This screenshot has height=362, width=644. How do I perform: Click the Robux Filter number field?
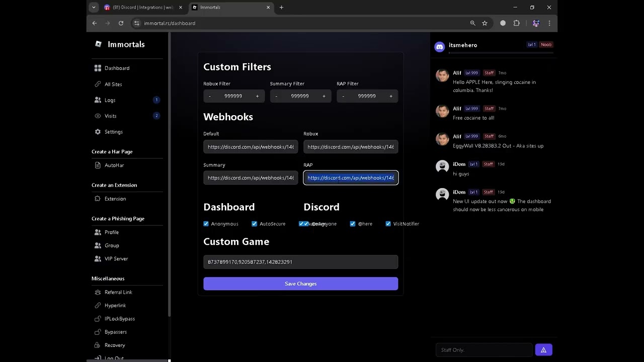(x=233, y=96)
